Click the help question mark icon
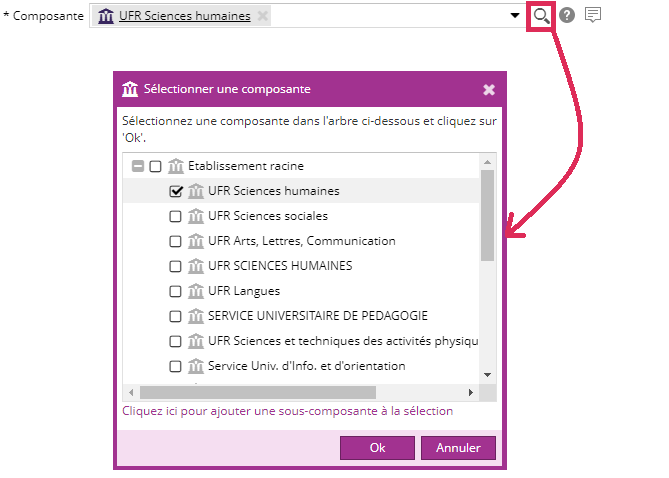Image resolution: width=669 pixels, height=478 pixels. click(x=567, y=15)
